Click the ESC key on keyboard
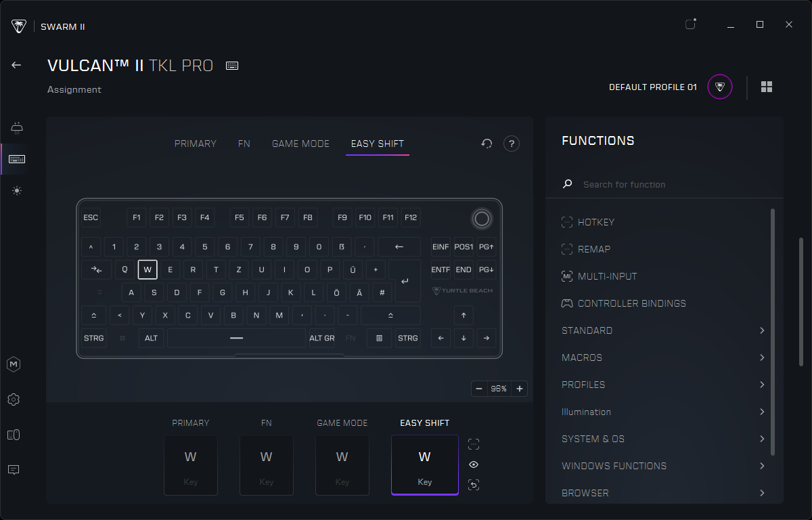 [91, 217]
